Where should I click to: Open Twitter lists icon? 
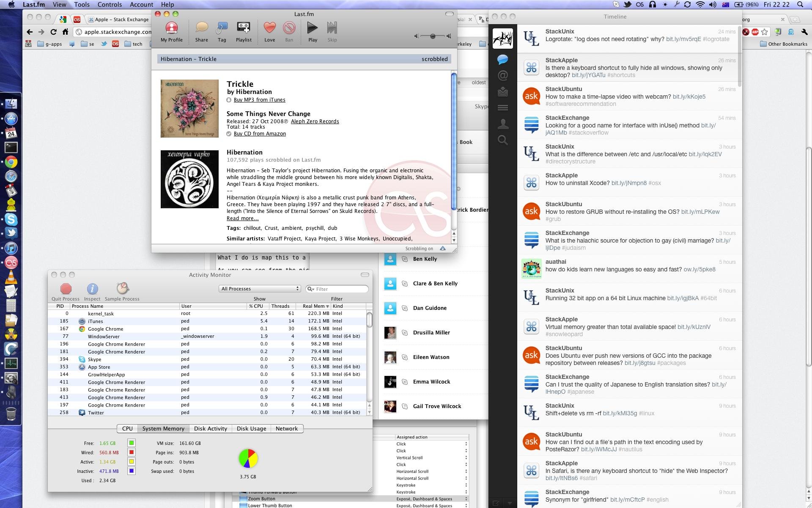(x=502, y=108)
